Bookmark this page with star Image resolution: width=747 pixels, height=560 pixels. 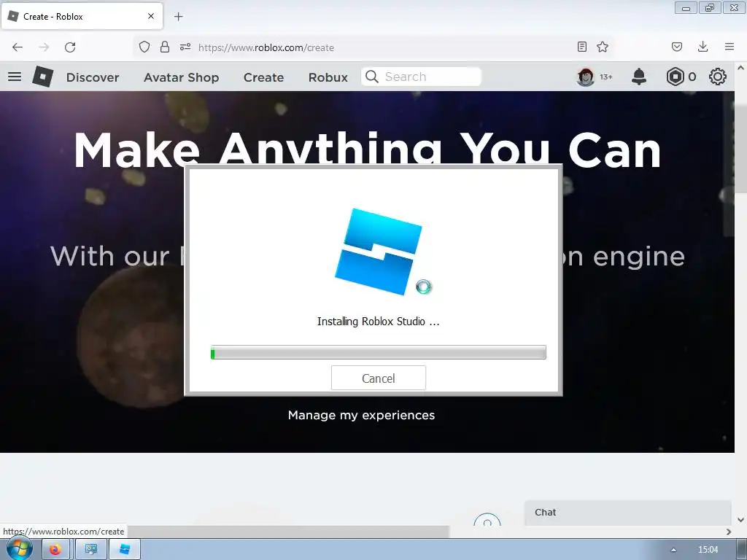(603, 47)
